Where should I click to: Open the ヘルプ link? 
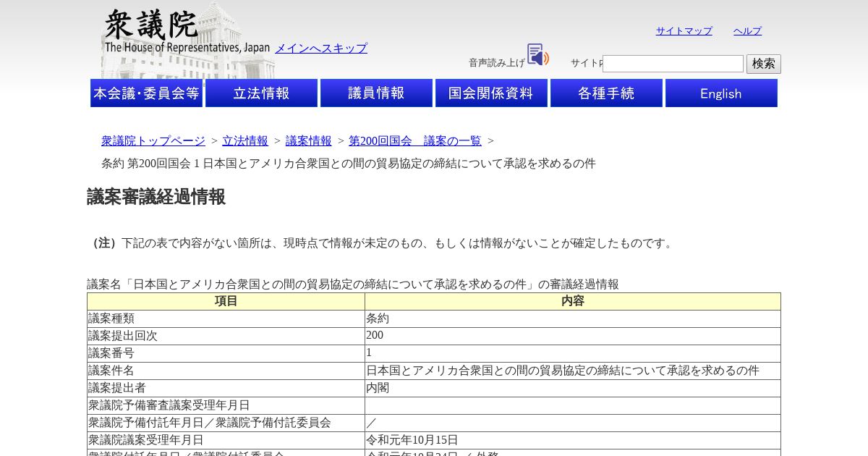pyautogui.click(x=748, y=31)
